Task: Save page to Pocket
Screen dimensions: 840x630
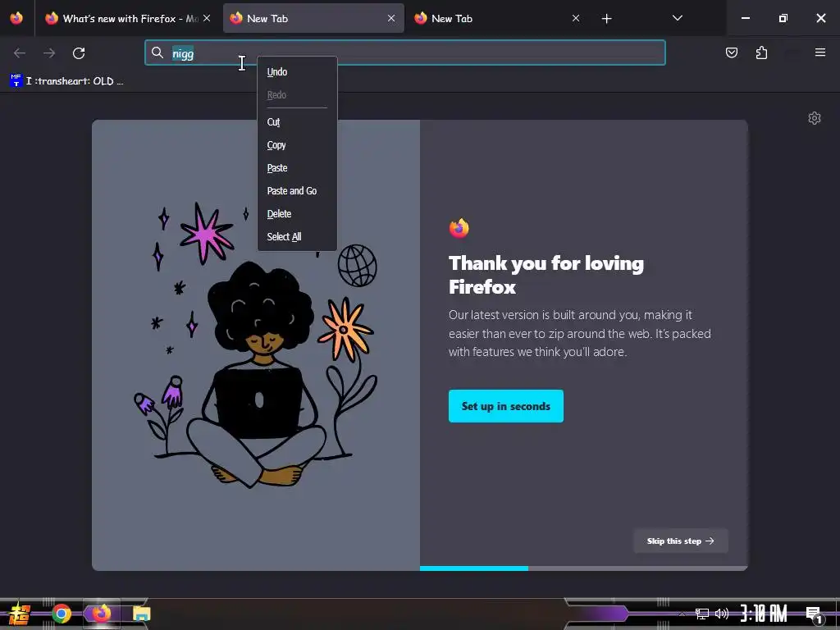Action: [x=731, y=52]
